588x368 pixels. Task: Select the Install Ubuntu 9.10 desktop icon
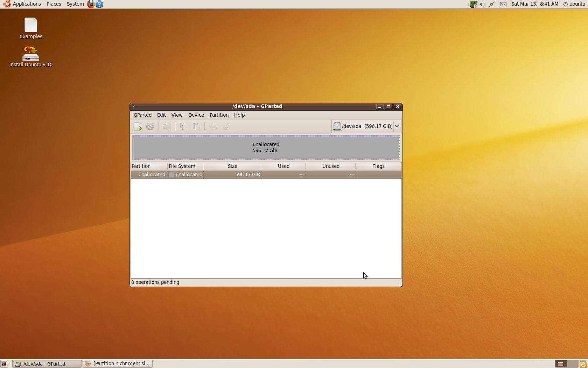31,56
